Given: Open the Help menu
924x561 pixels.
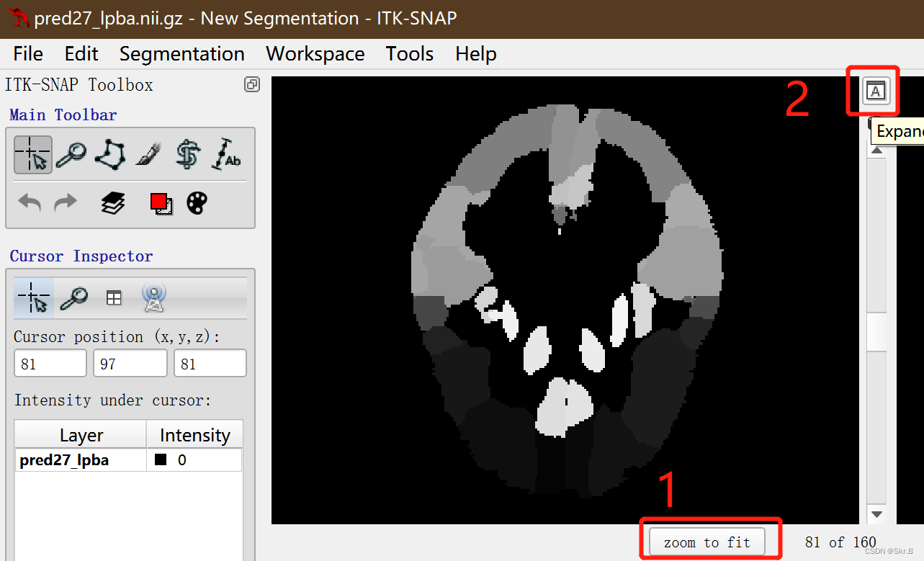Looking at the screenshot, I should click(476, 54).
